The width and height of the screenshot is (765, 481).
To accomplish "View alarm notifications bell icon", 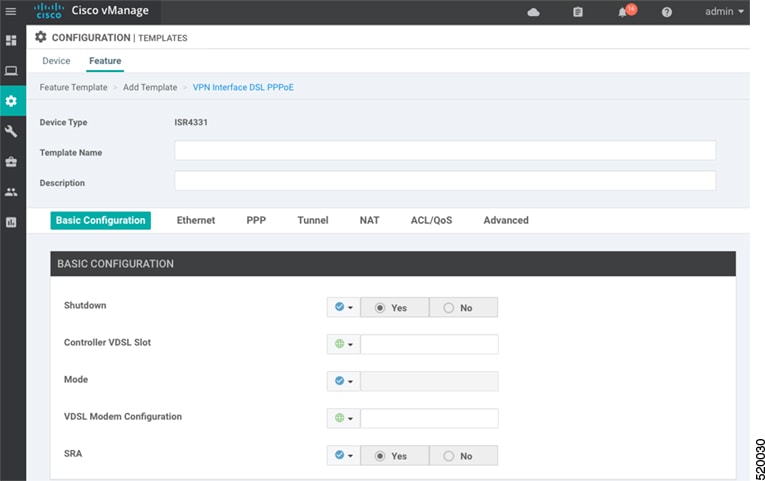I will point(623,12).
